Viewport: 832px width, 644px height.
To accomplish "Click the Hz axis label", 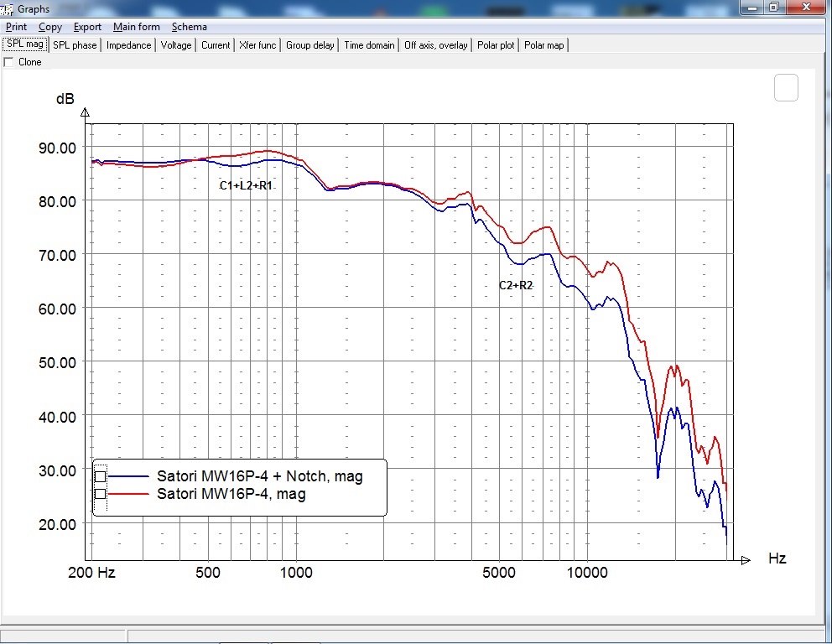I will coord(777,558).
